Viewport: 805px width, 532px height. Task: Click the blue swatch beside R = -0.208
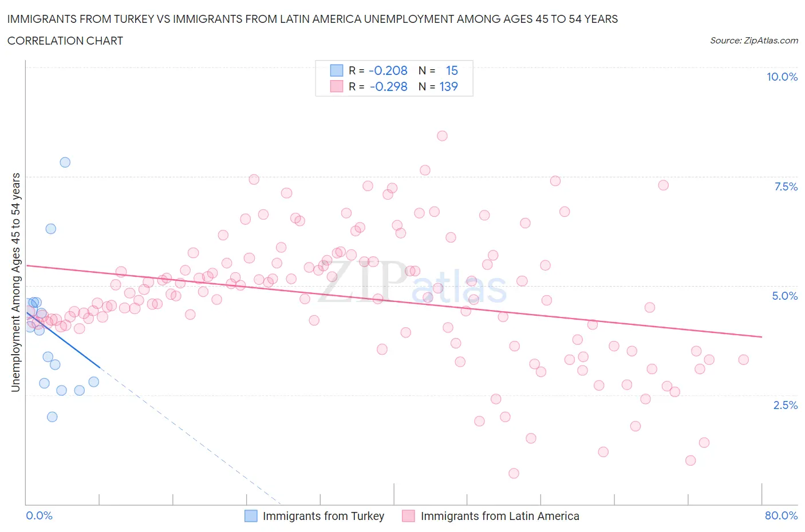[336, 71]
